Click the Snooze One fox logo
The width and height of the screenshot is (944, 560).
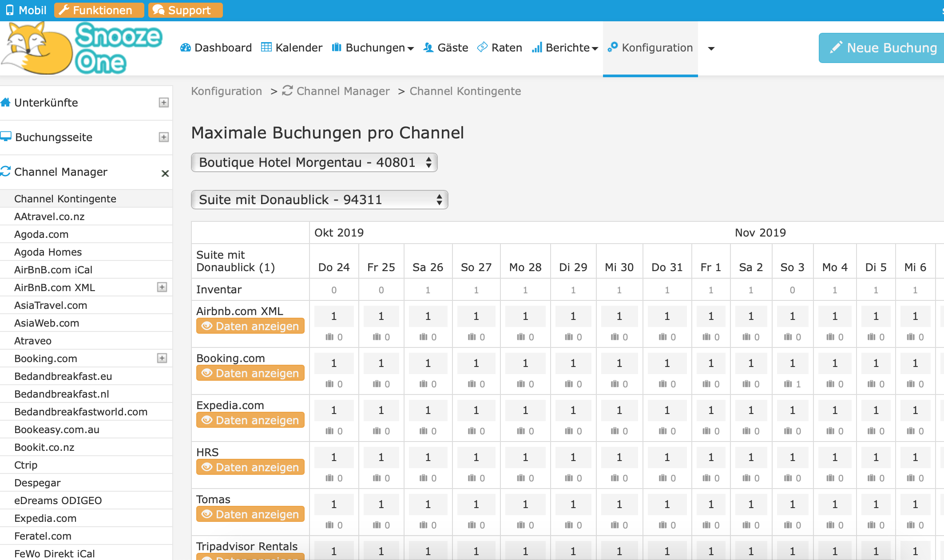click(81, 48)
